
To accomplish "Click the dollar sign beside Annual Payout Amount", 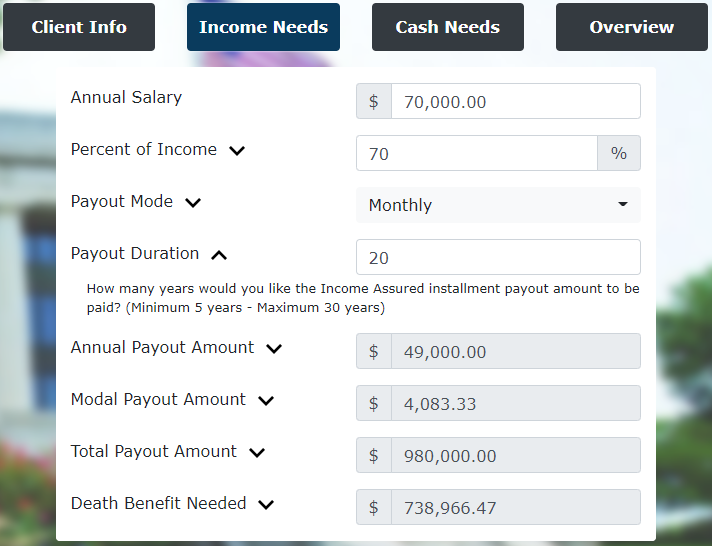I will [x=374, y=351].
